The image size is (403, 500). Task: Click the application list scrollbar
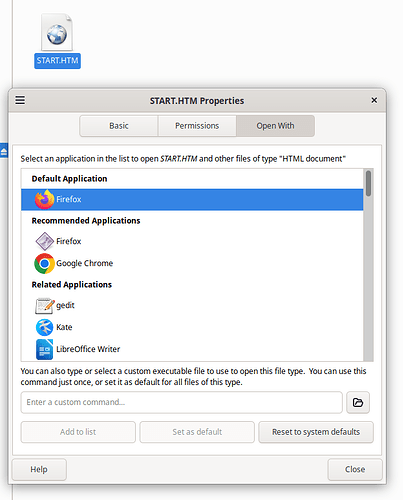[368, 265]
